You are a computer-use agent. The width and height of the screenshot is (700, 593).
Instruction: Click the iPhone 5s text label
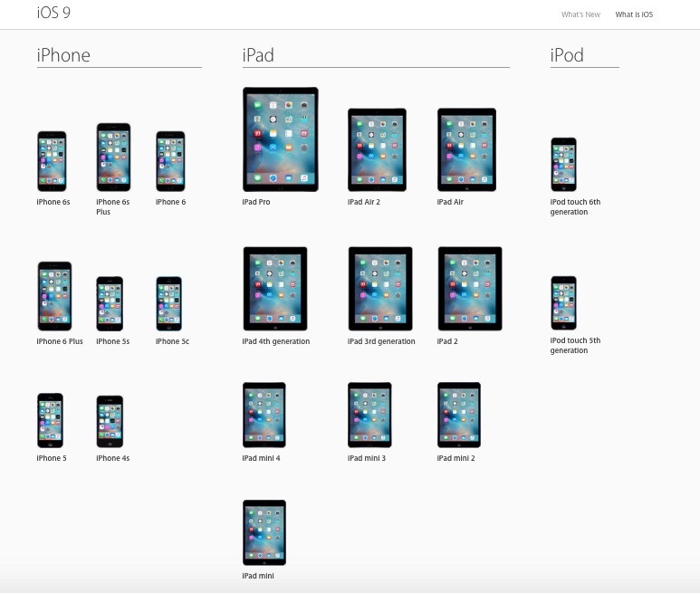(112, 341)
